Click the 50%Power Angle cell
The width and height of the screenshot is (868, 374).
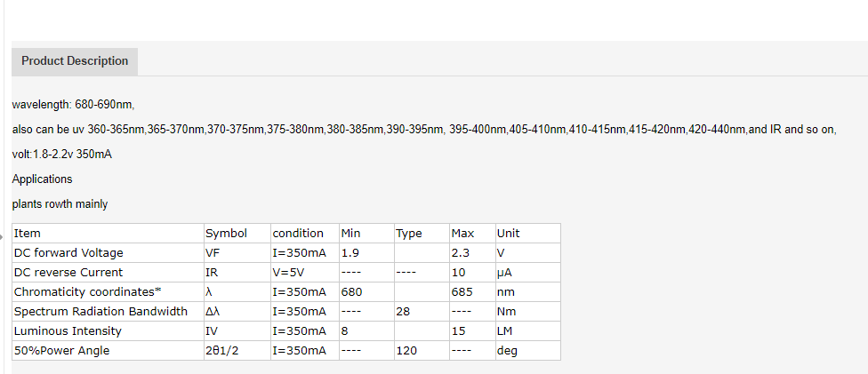[x=108, y=351]
